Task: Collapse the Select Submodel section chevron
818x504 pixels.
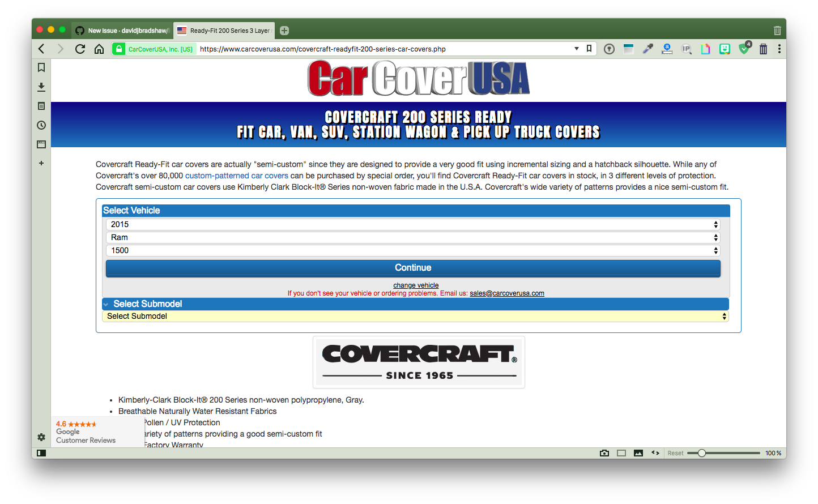Action: click(106, 304)
